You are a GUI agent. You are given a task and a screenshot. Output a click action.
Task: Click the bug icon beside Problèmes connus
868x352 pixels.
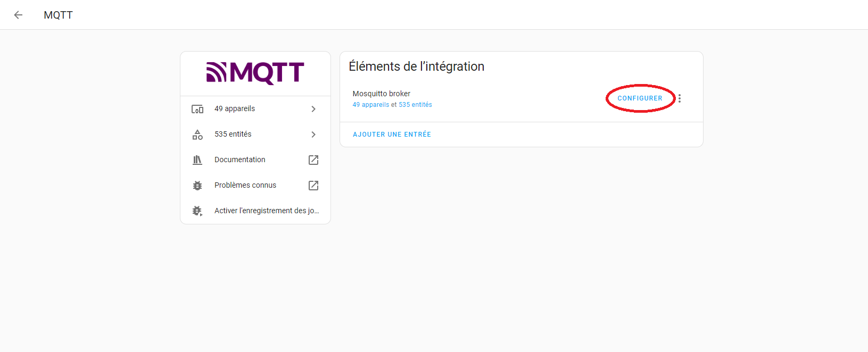pyautogui.click(x=197, y=186)
